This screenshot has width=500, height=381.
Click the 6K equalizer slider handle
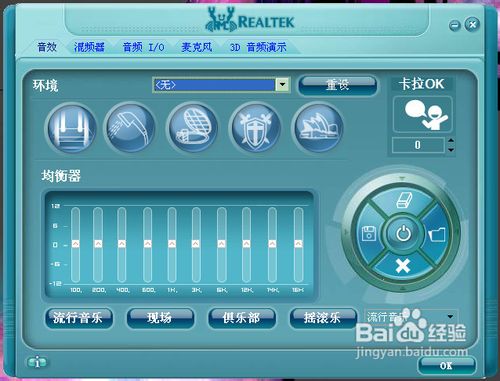221,244
